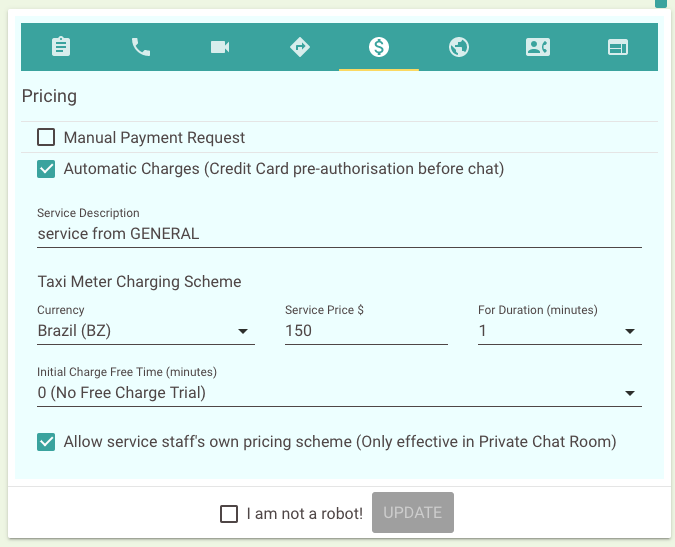Focus the Service Price field showing 150
This screenshot has width=675, height=547.
(366, 331)
